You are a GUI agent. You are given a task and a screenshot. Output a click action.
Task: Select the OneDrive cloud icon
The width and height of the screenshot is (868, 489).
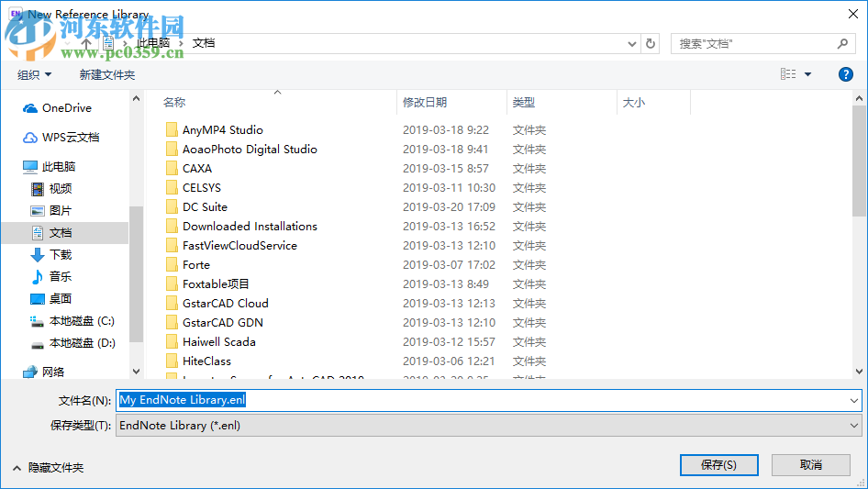pyautogui.click(x=30, y=108)
